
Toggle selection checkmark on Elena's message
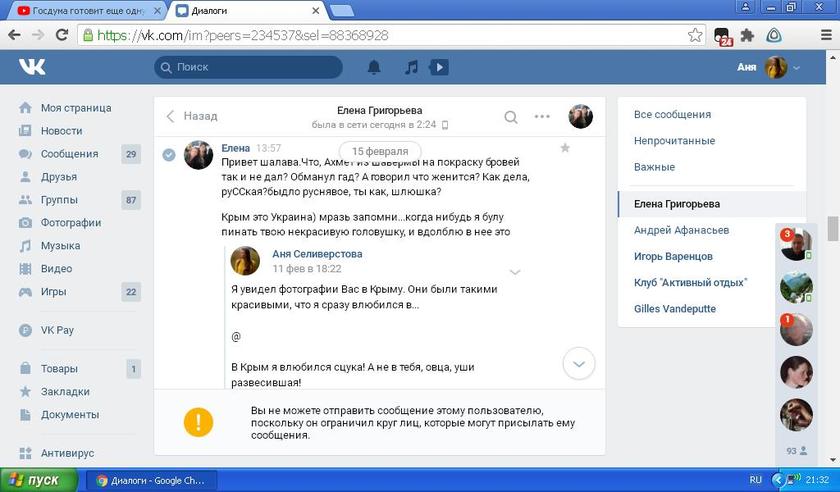pyautogui.click(x=169, y=155)
